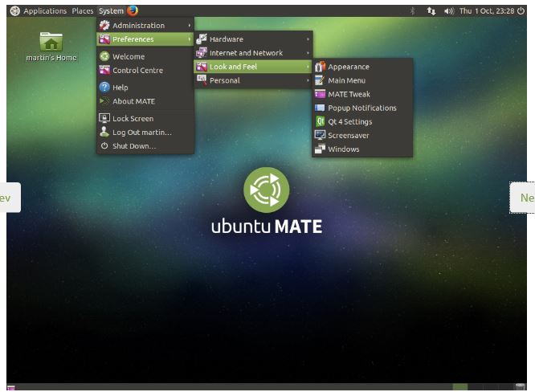This screenshot has height=392, width=535.
Task: Click the Internet and Network icon
Action: click(x=202, y=52)
